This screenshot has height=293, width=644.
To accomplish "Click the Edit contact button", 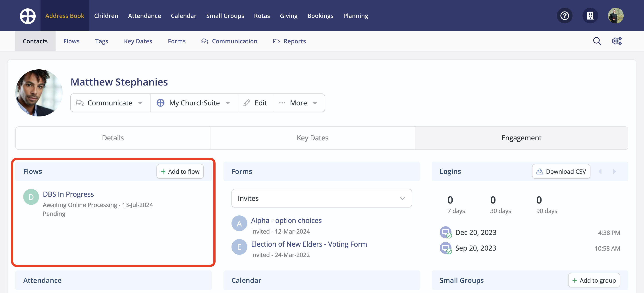I will [x=255, y=103].
